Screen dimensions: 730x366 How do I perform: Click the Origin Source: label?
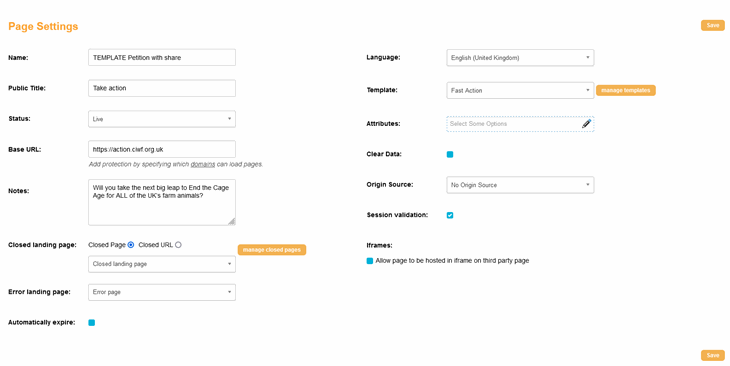390,185
